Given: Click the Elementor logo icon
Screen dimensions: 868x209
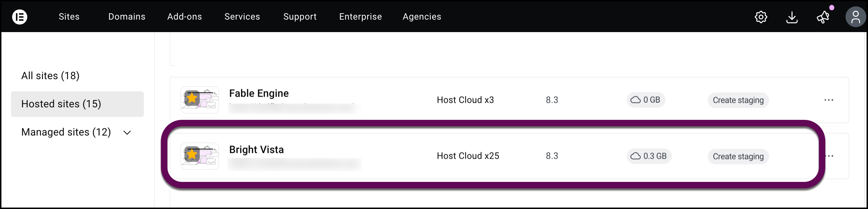Looking at the screenshot, I should tap(20, 17).
